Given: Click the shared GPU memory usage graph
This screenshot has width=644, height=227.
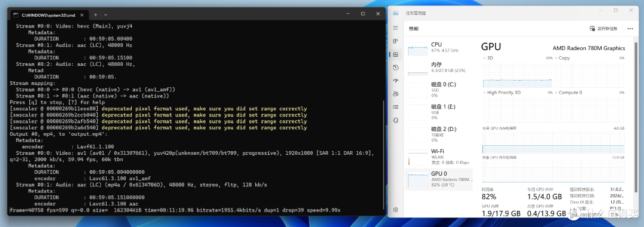Looking at the screenshot, I should coord(553,171).
